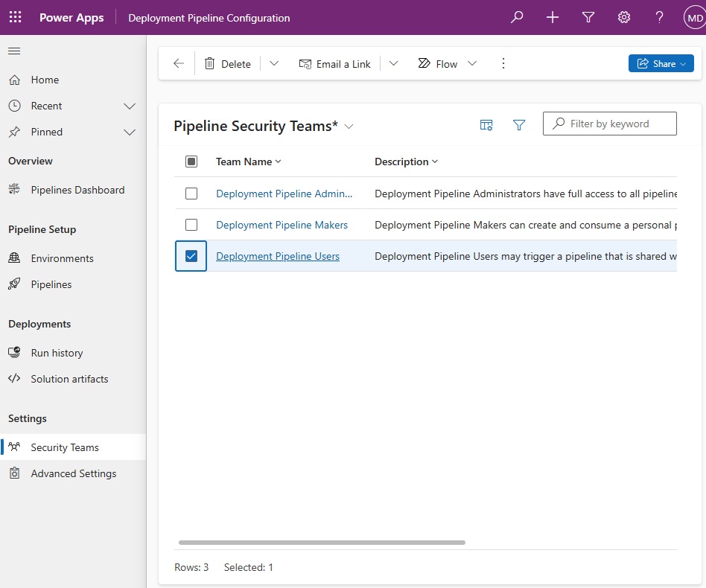Image resolution: width=706 pixels, height=588 pixels.
Task: Click the help question mark icon
Action: [659, 18]
